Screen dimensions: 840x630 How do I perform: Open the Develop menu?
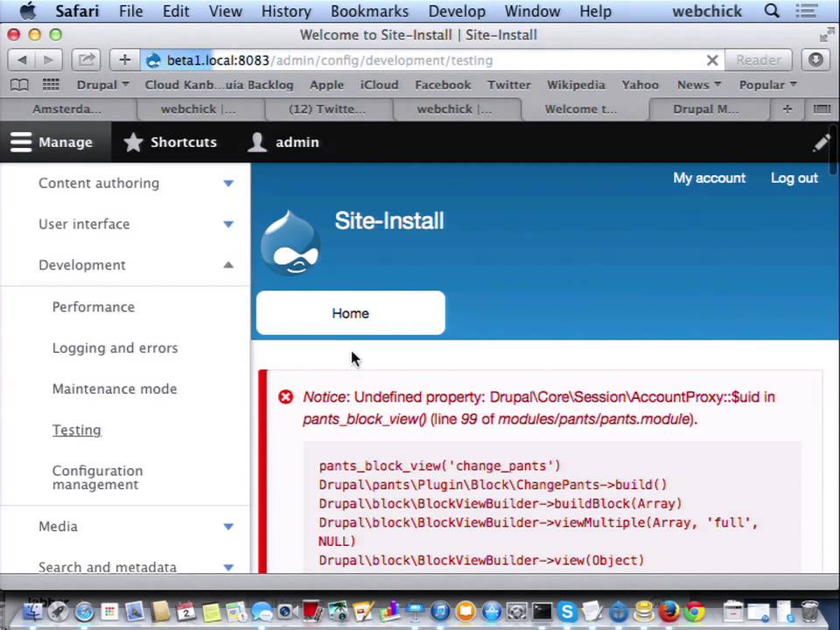point(457,10)
